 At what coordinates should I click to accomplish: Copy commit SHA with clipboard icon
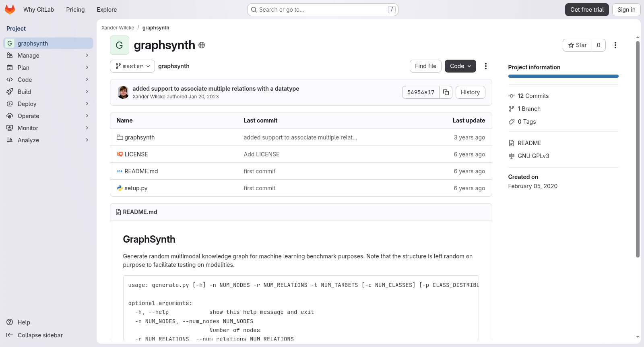446,92
